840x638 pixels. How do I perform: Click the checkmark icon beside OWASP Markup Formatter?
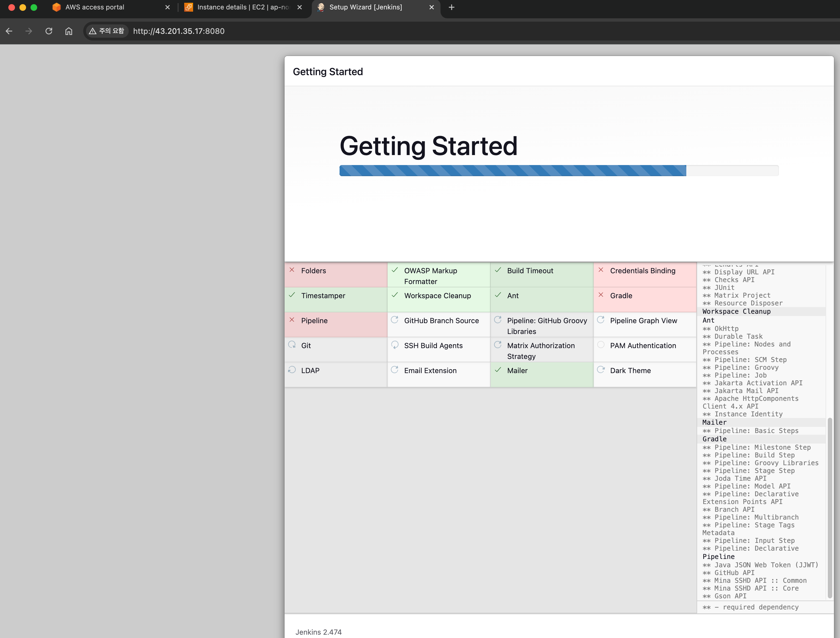pos(395,270)
